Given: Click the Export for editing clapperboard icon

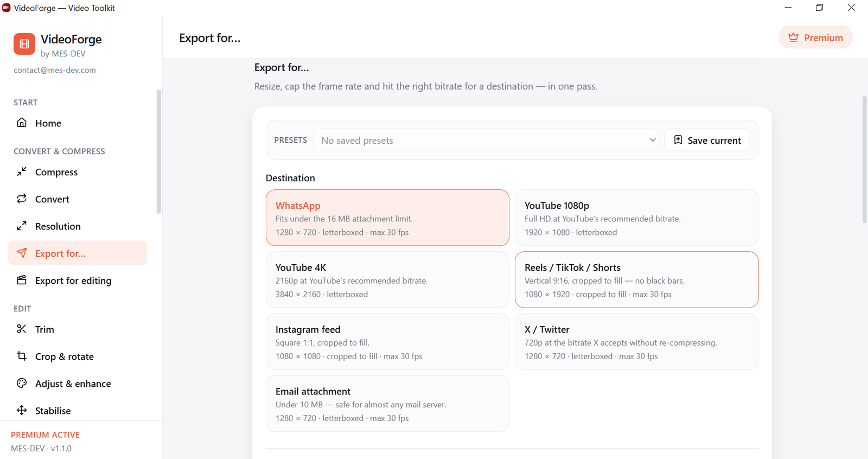Looking at the screenshot, I should click(x=22, y=280).
